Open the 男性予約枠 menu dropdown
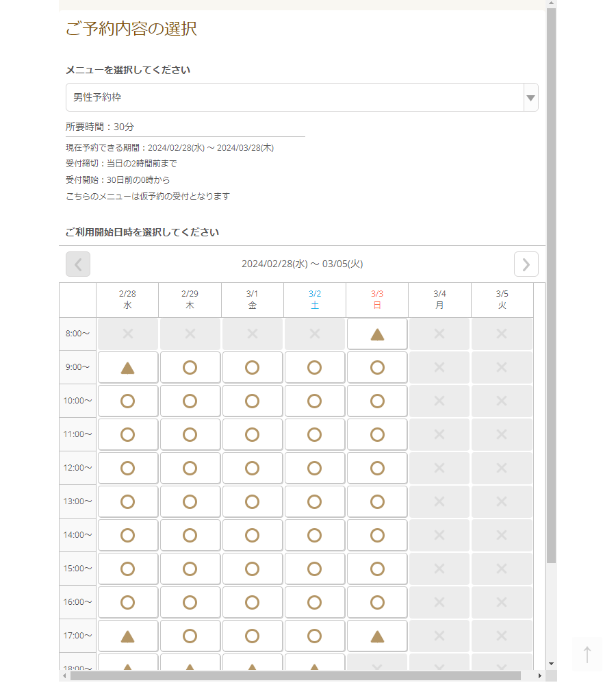This screenshot has width=616, height=685. 294,98
